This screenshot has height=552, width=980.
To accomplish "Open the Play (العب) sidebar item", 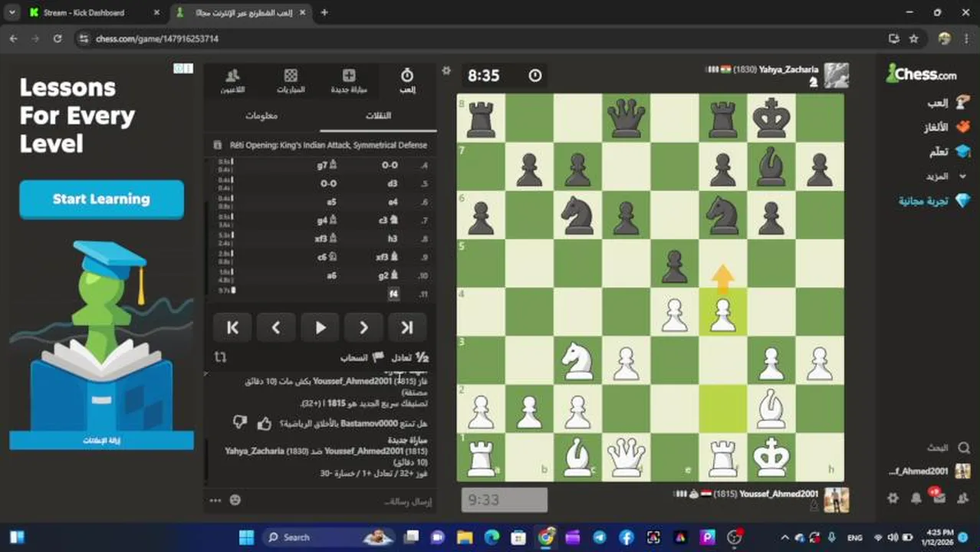I will tap(949, 103).
